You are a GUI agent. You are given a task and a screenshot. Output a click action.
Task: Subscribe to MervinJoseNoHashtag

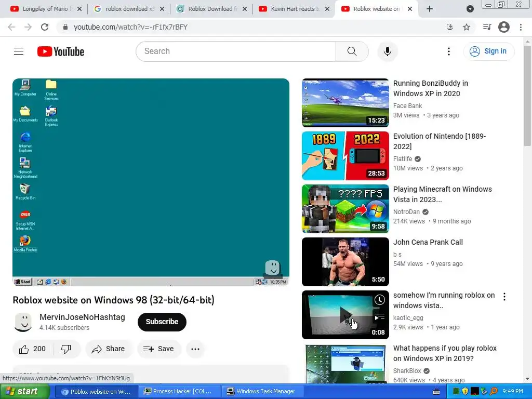(x=162, y=322)
